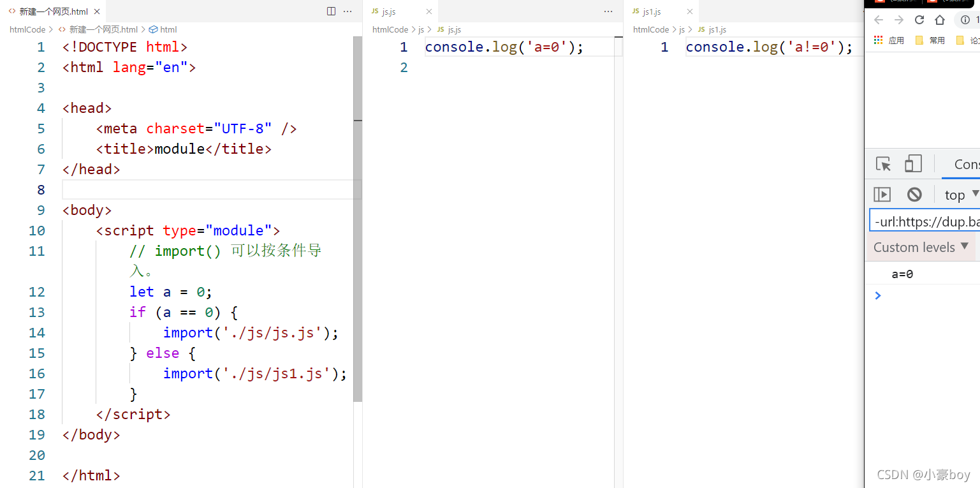The width and height of the screenshot is (980, 488).
Task: Open the 应用 apps bookmark
Action: point(889,40)
